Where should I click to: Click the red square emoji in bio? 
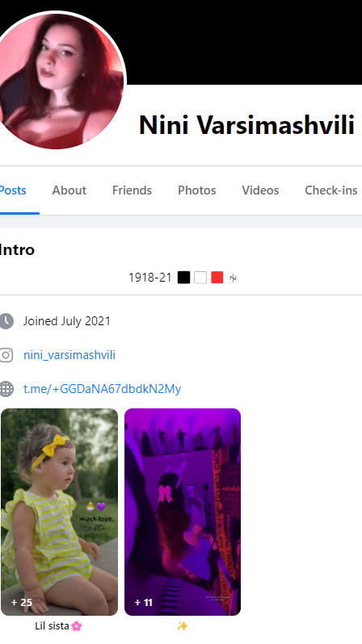217,278
